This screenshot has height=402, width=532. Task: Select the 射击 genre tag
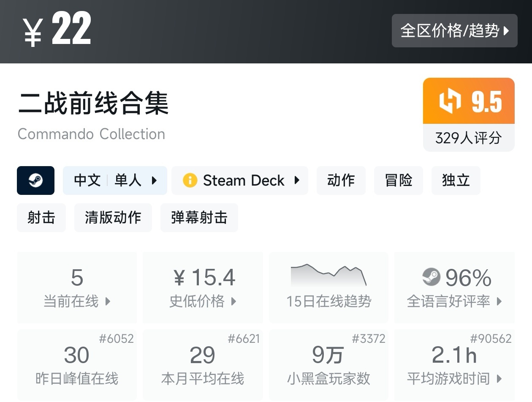(x=41, y=218)
